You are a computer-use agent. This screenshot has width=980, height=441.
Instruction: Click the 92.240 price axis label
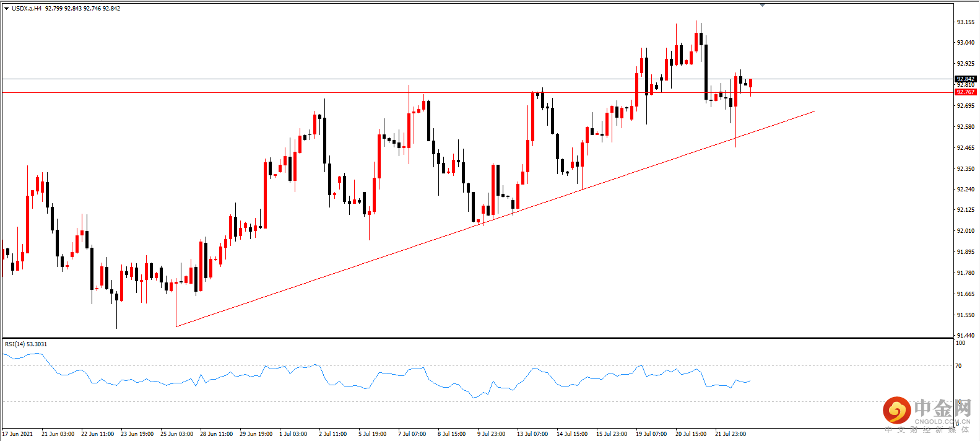(x=966, y=190)
